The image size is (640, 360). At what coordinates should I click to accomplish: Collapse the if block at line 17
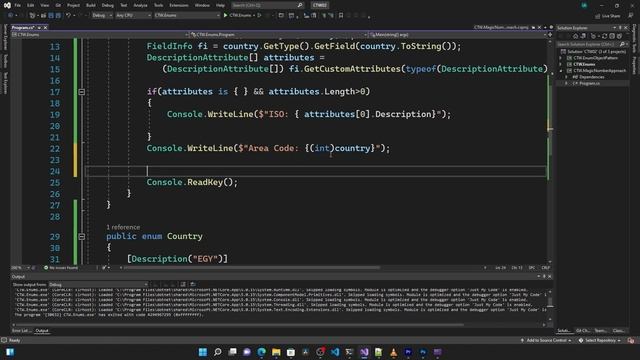click(82, 92)
